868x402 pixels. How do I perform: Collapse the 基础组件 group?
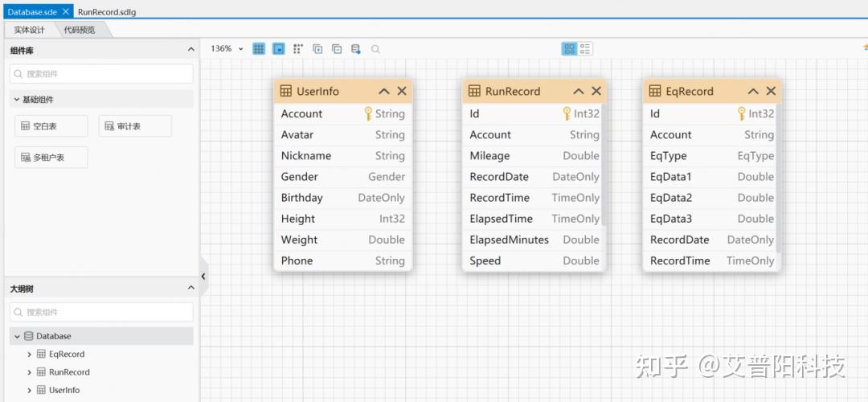17,100
